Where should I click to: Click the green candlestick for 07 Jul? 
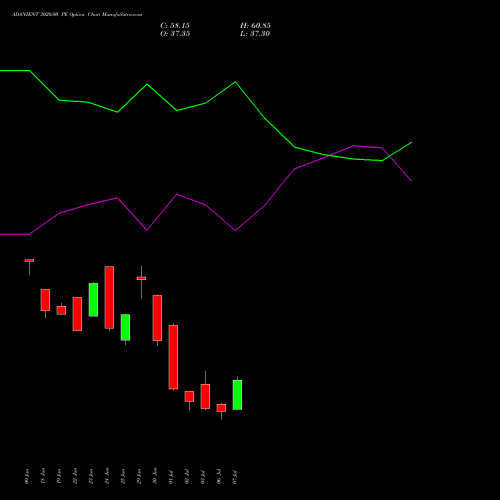237,395
